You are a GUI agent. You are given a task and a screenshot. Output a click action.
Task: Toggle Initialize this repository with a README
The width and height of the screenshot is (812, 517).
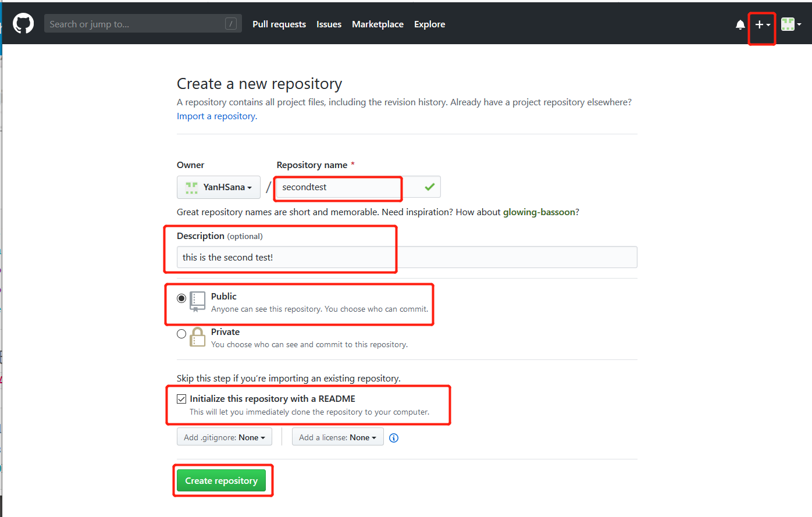pos(181,399)
